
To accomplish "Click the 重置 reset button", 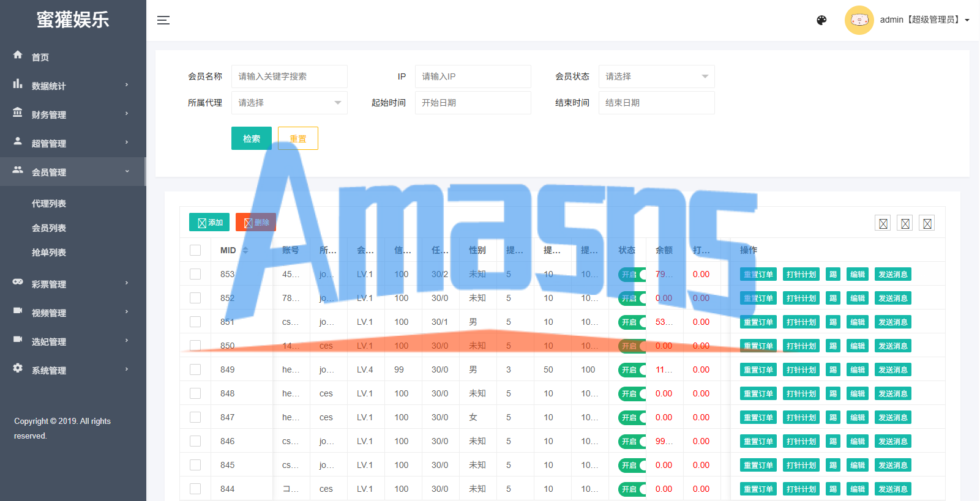I will point(298,138).
